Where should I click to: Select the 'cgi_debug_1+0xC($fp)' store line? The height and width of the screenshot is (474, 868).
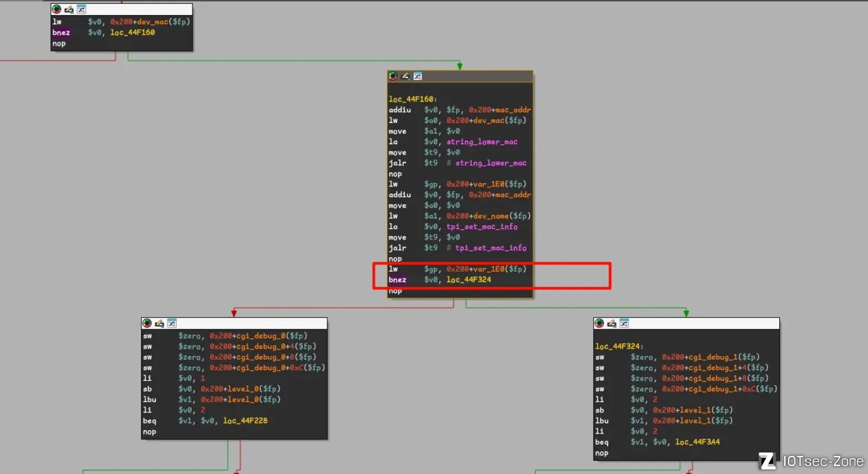click(x=687, y=389)
